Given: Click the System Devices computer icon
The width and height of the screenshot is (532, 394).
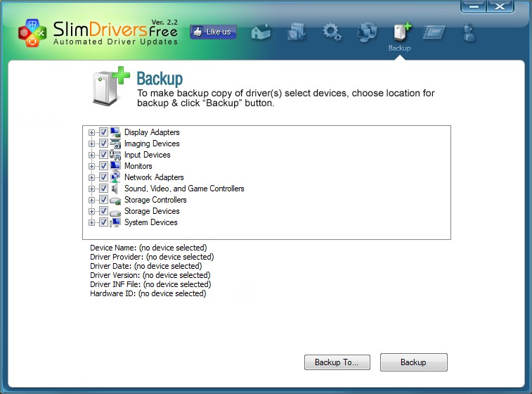Looking at the screenshot, I should (115, 222).
